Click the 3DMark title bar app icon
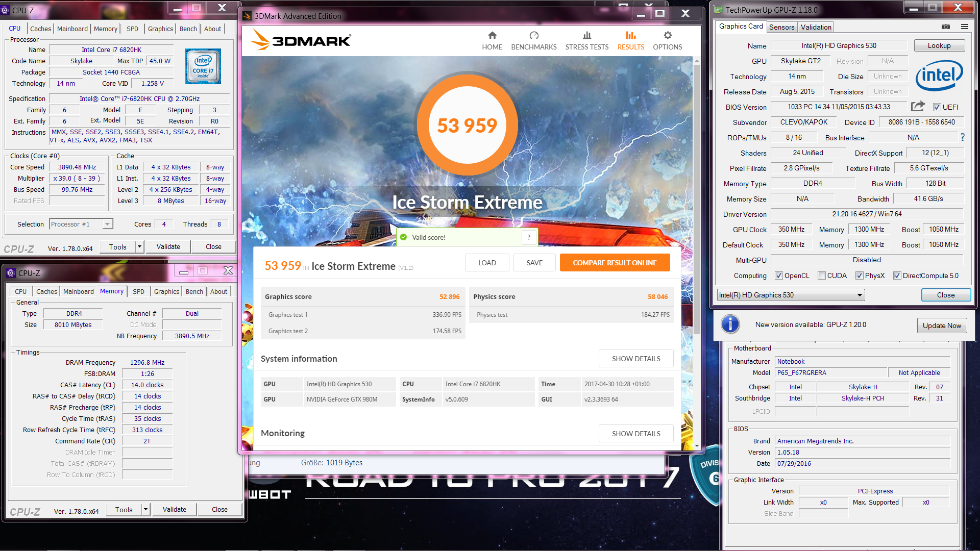The height and width of the screenshot is (551, 980). pyautogui.click(x=247, y=16)
